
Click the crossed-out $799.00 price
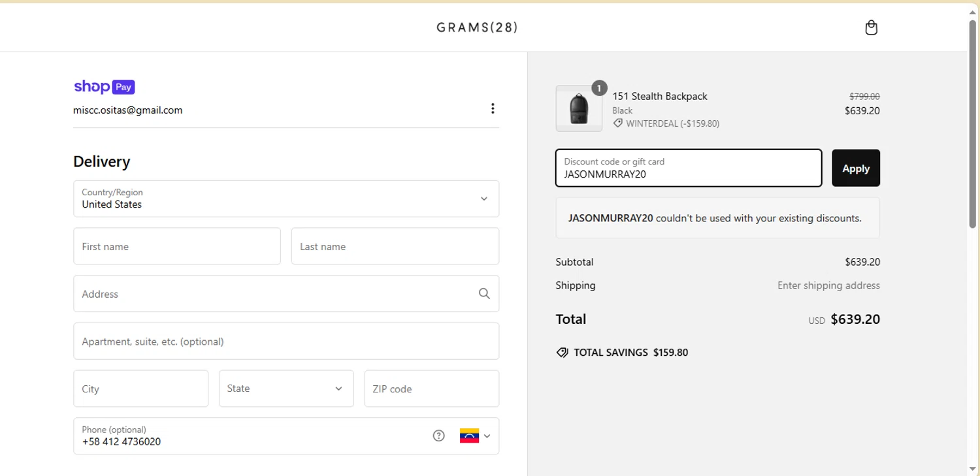(864, 96)
